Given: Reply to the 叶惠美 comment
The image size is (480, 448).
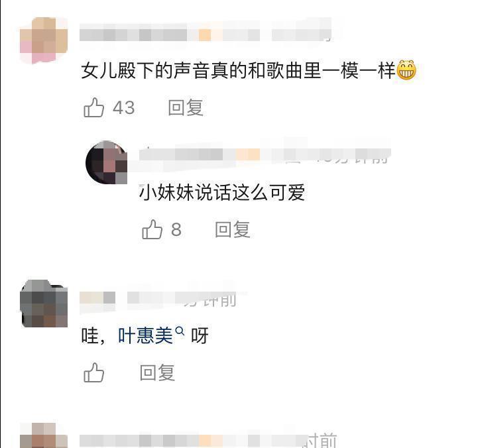Looking at the screenshot, I should click(x=157, y=372).
